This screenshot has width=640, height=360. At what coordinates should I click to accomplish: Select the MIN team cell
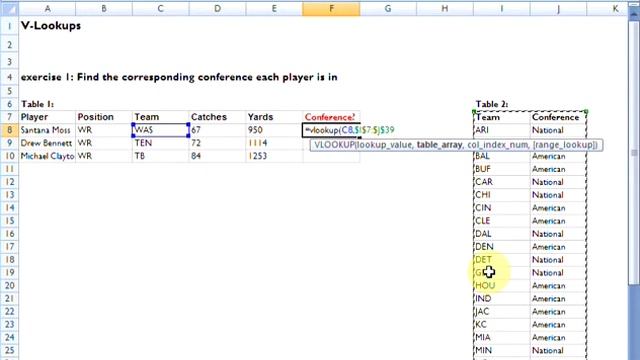tap(502, 351)
